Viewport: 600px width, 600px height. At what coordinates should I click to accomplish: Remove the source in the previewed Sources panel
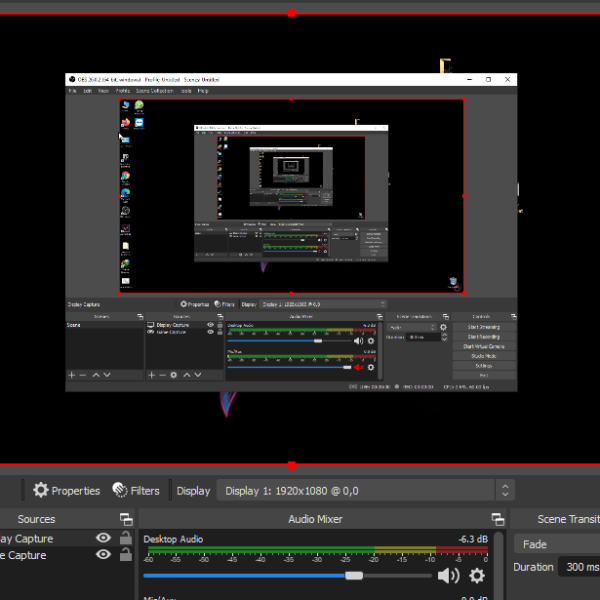click(163, 375)
